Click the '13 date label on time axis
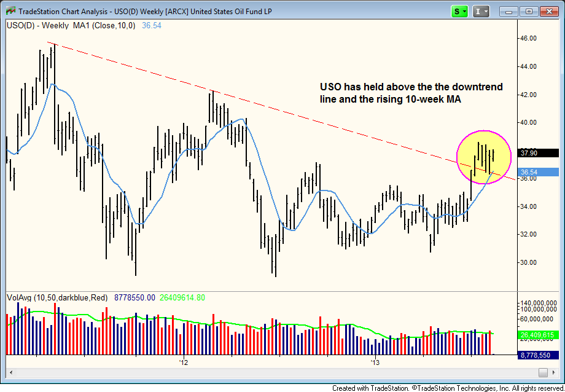565x392 pixels. [375, 362]
